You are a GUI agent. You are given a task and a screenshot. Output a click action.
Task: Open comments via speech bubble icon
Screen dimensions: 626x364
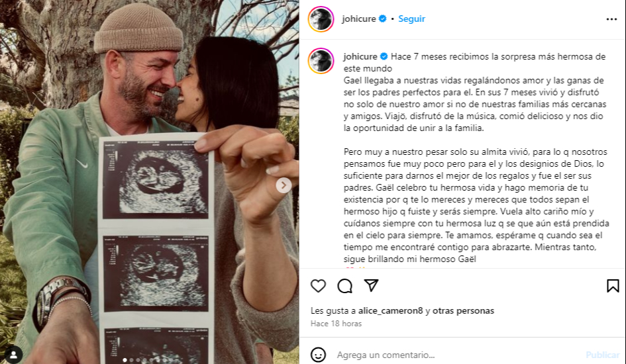pos(344,286)
